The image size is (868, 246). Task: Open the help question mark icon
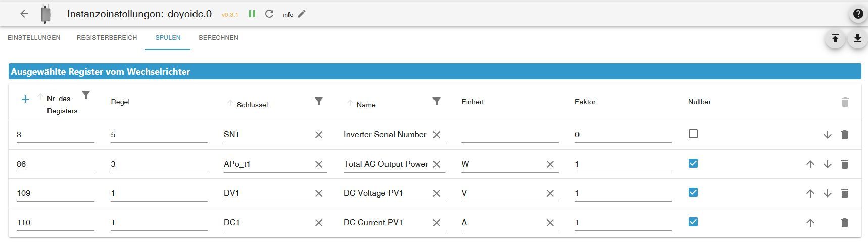858,14
